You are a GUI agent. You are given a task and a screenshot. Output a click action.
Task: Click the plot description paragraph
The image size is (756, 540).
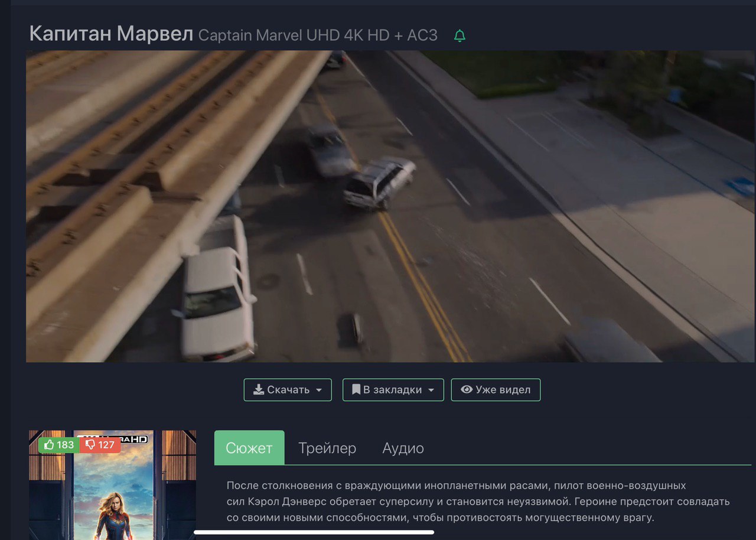click(x=478, y=502)
